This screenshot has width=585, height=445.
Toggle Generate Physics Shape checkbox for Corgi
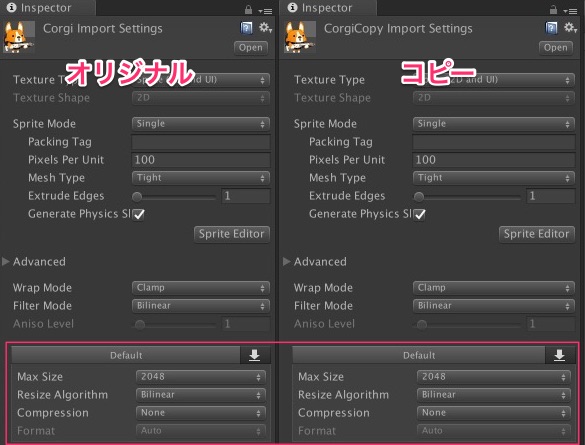click(139, 214)
